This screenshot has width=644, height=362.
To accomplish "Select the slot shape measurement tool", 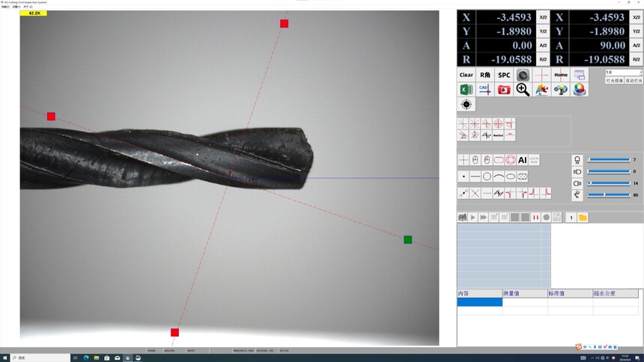I will pyautogui.click(x=523, y=177).
